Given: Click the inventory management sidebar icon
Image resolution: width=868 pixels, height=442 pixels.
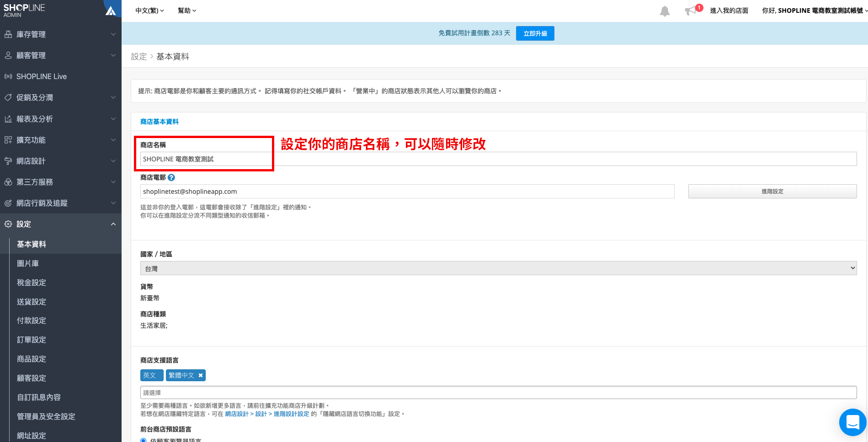Looking at the screenshot, I should (8, 34).
